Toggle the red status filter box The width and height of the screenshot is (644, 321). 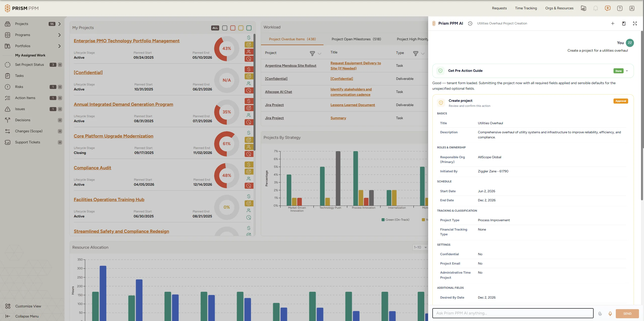click(233, 28)
